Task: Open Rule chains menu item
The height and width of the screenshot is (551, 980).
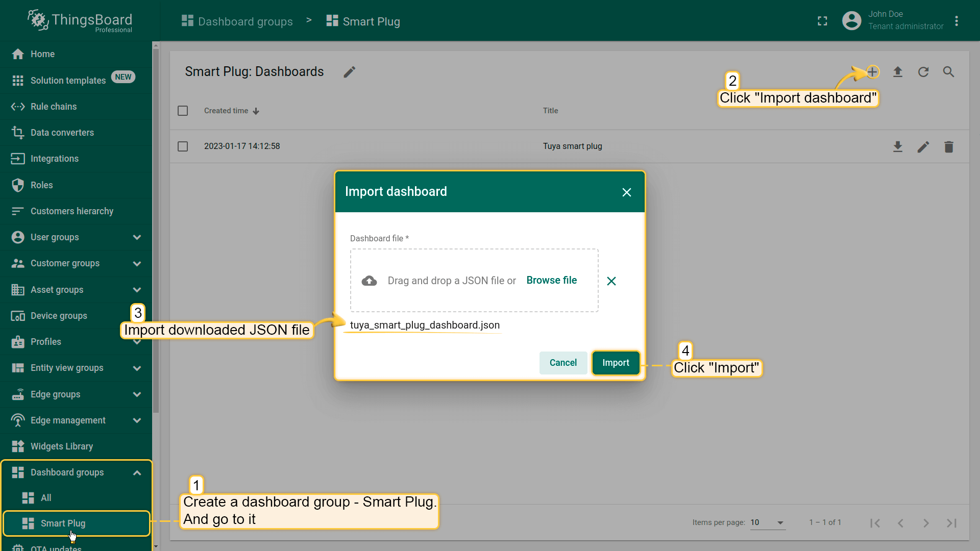Action: pos(54,107)
